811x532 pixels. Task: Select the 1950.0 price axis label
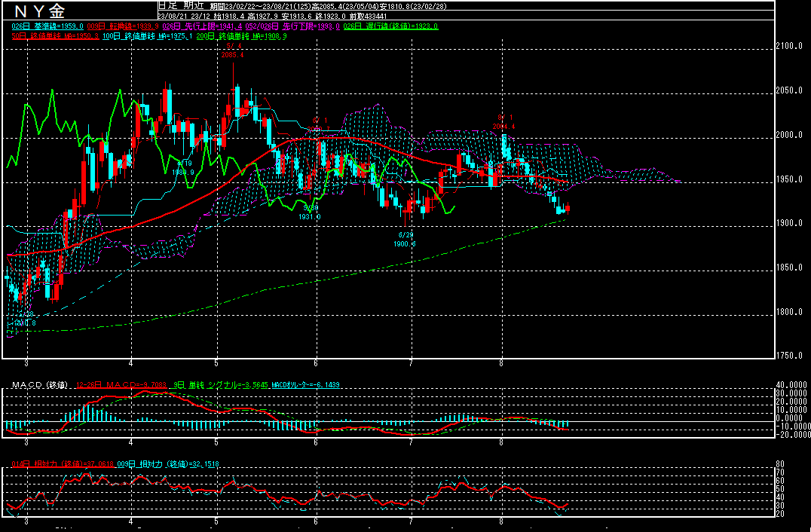coord(788,179)
